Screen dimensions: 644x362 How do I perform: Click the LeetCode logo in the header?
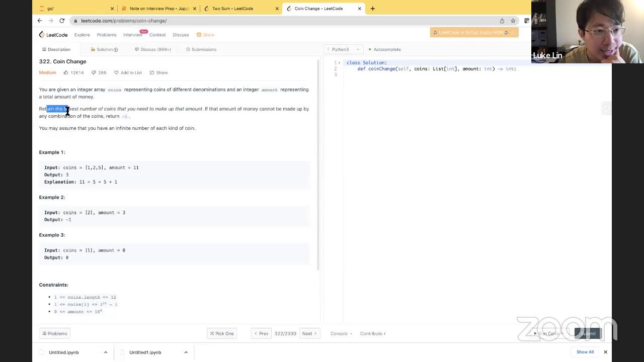tap(53, 35)
